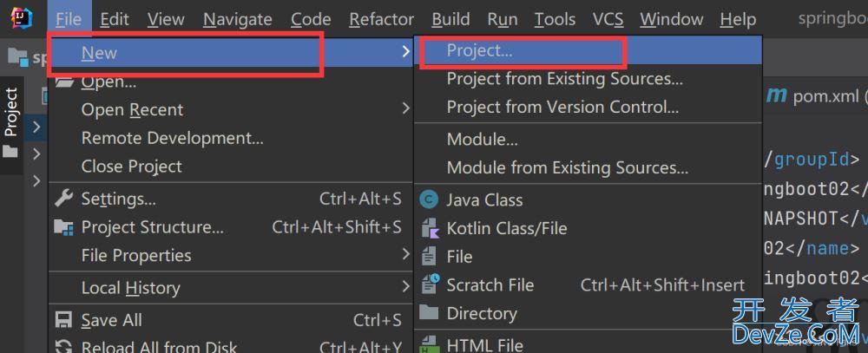Toggle the Project tool window sidebar tab
This screenshot has height=353, width=868.
[11, 123]
